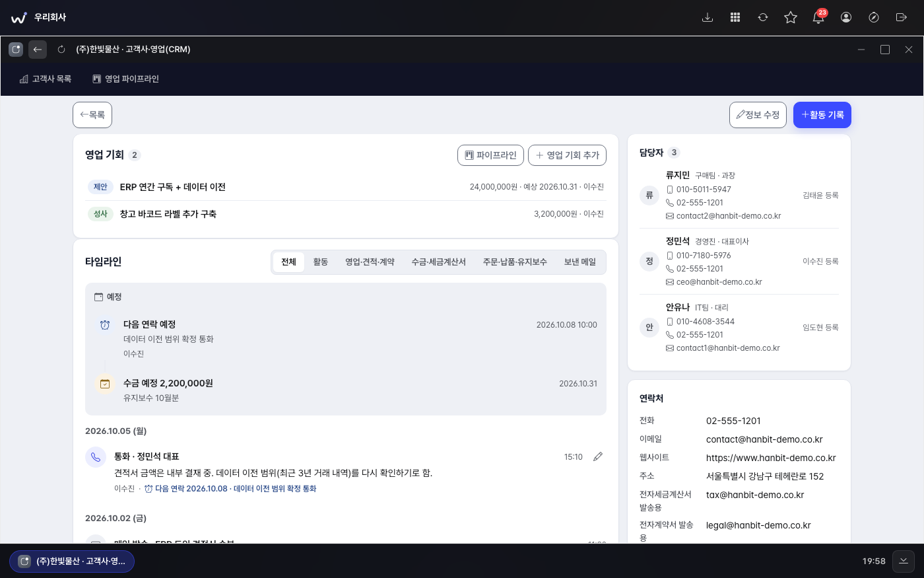Open the 영업 파이프라인 menu
The height and width of the screenshot is (578, 924).
[126, 79]
